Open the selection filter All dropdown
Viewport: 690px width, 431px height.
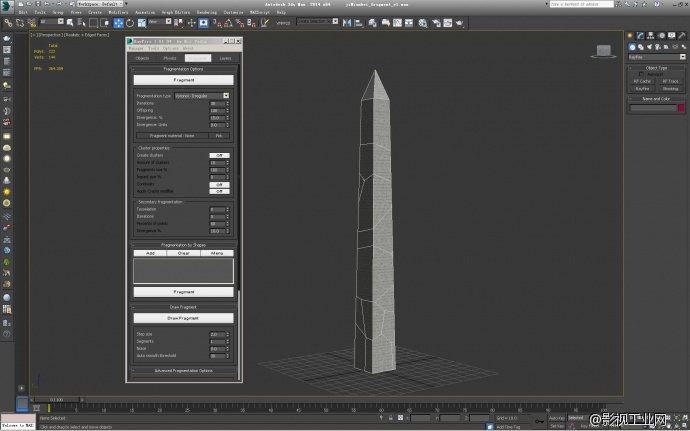pyautogui.click(x=51, y=21)
